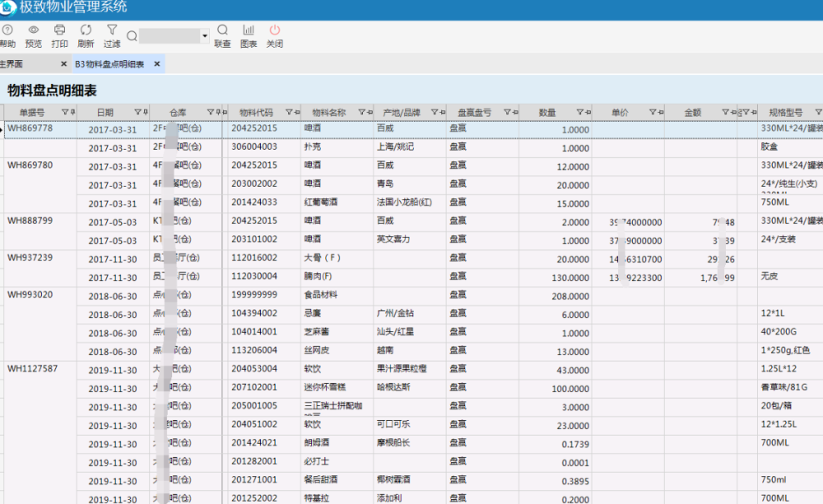Click the filter icon in 物料代码 column header

coord(289,113)
